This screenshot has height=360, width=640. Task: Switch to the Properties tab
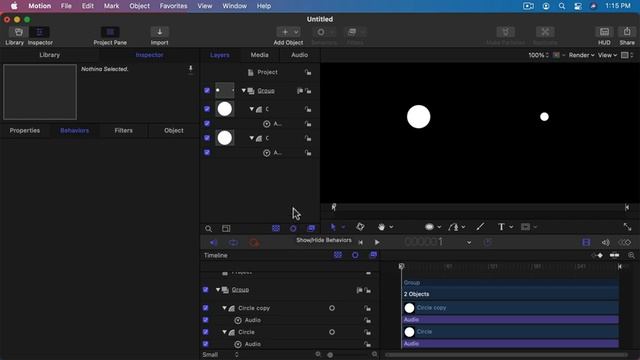tap(25, 131)
